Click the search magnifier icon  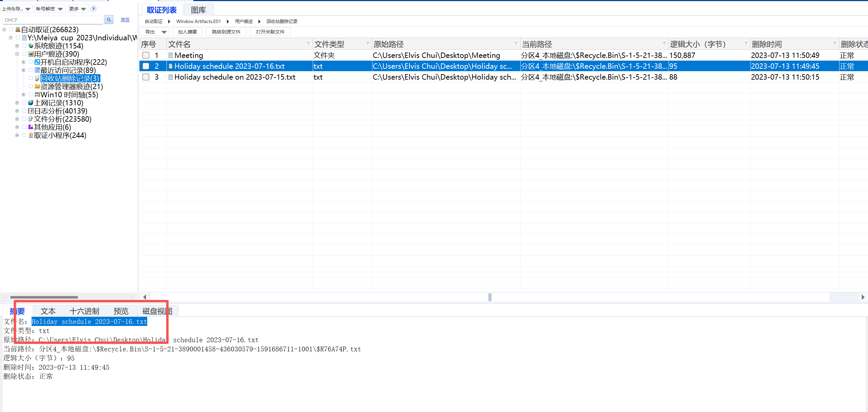(x=109, y=20)
